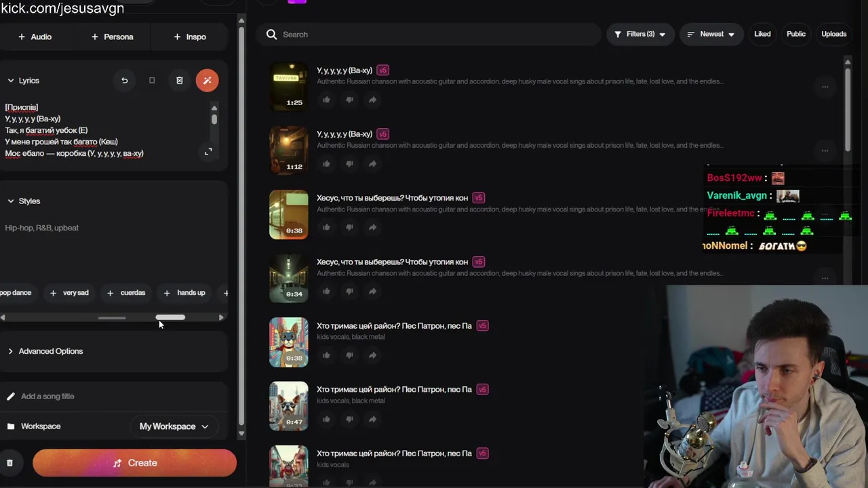Undo lyrics changes with the undo icon

pyautogui.click(x=124, y=81)
